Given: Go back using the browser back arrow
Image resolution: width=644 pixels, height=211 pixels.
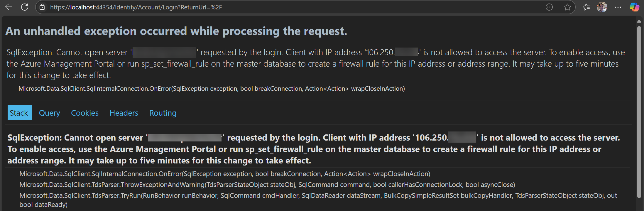Looking at the screenshot, I should (x=9, y=7).
